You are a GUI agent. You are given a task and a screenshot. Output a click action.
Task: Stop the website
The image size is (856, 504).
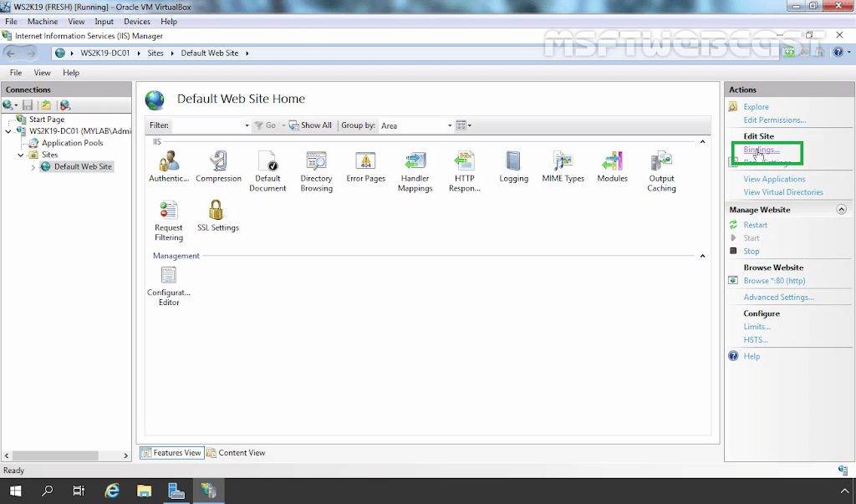click(x=752, y=252)
